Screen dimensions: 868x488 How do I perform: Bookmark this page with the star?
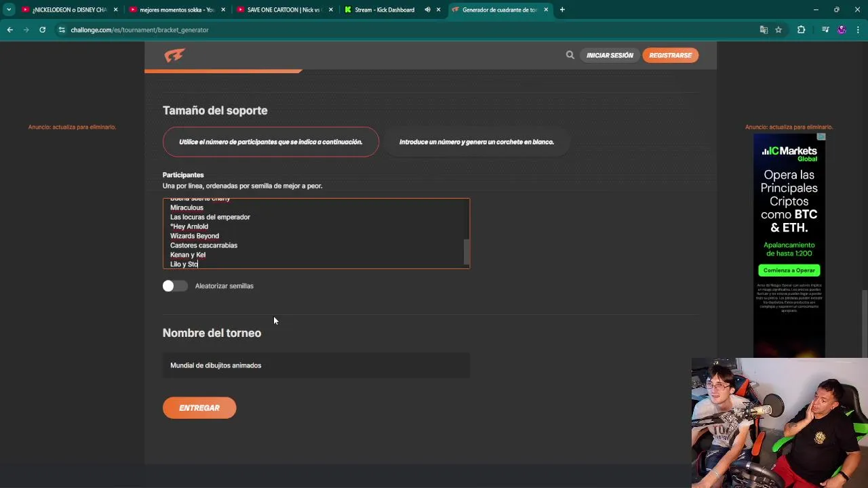point(778,30)
